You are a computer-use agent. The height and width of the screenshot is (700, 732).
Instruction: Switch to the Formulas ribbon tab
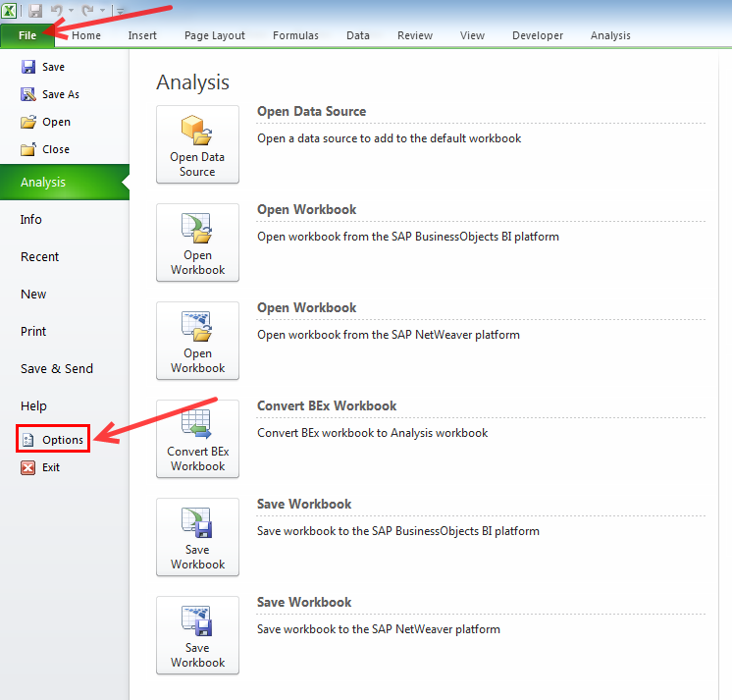tap(295, 35)
